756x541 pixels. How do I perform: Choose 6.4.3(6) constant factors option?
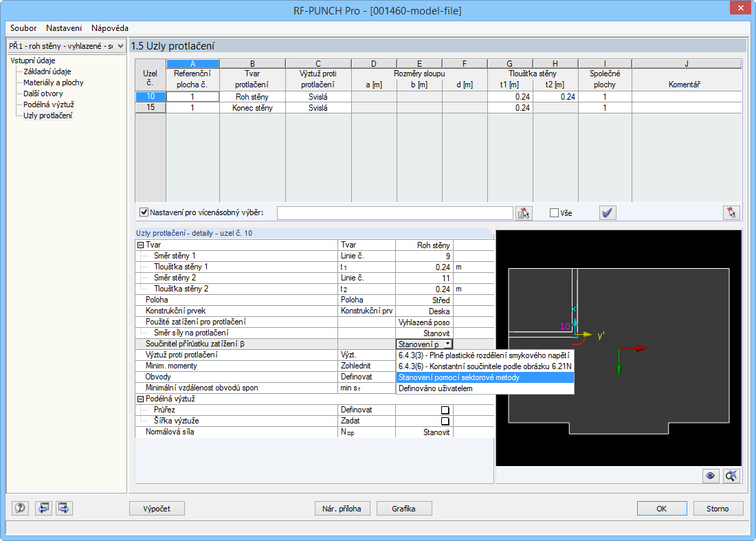(484, 366)
